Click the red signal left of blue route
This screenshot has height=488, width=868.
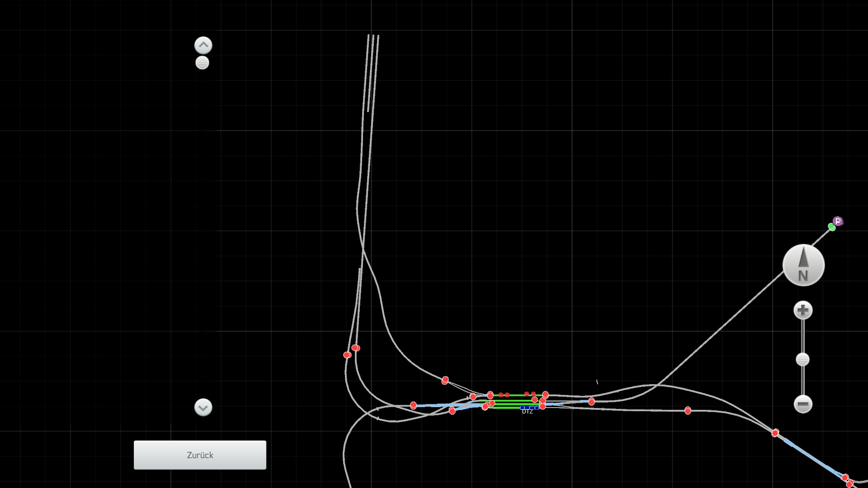click(413, 405)
